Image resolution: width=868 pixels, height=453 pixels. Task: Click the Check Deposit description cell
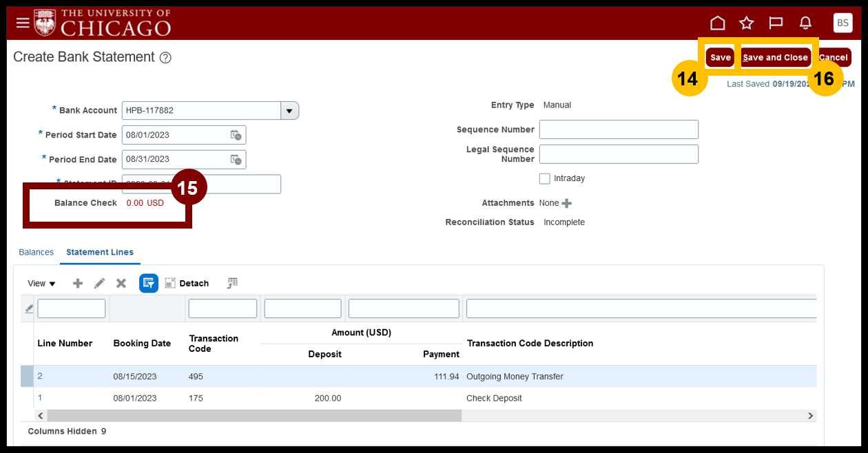(x=494, y=398)
